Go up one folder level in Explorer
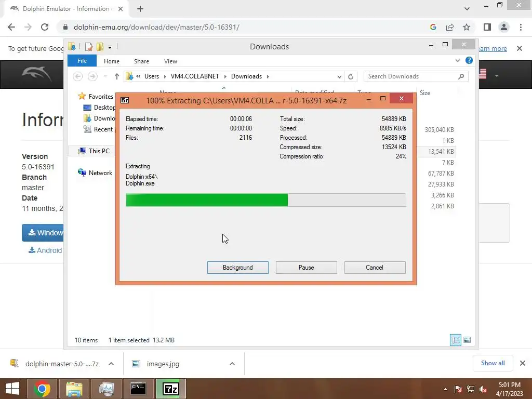Screen dimensions: 532x399 point(117,76)
